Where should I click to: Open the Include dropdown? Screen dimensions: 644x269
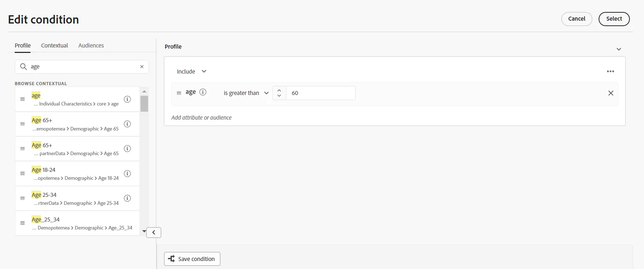pyautogui.click(x=192, y=71)
